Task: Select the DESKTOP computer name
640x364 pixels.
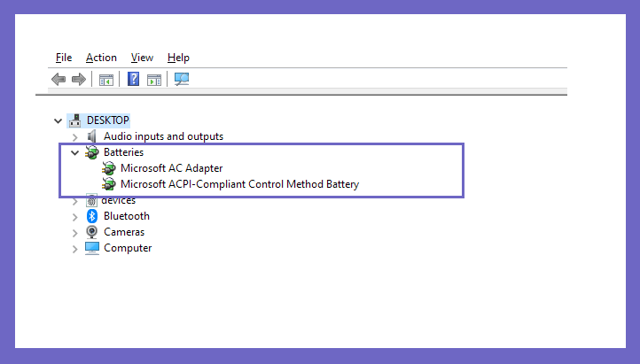Action: tap(108, 120)
